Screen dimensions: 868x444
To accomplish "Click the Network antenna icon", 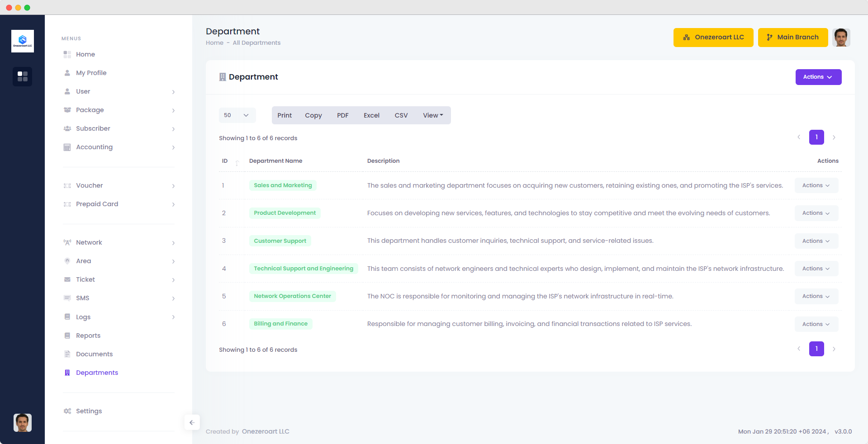I will click(x=67, y=242).
